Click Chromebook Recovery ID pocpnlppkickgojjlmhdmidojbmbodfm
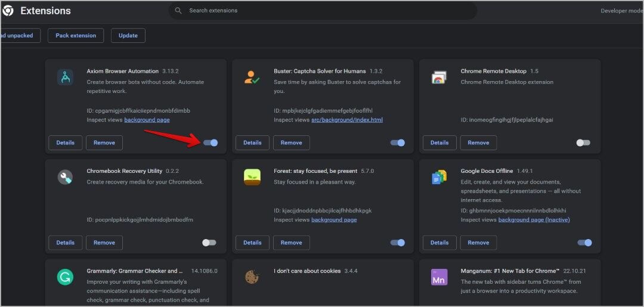Screen dimensions: 644x307 coord(140,219)
